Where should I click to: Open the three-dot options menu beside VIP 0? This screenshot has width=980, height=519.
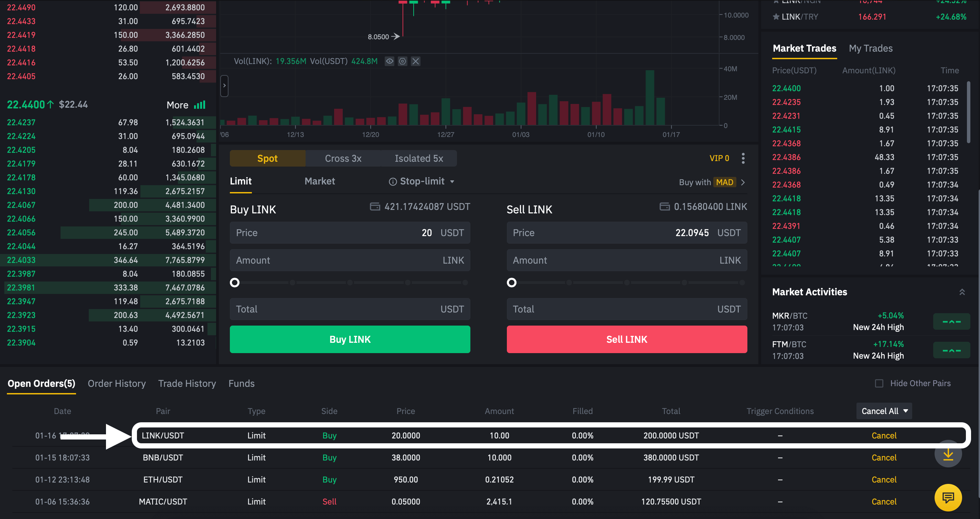743,158
